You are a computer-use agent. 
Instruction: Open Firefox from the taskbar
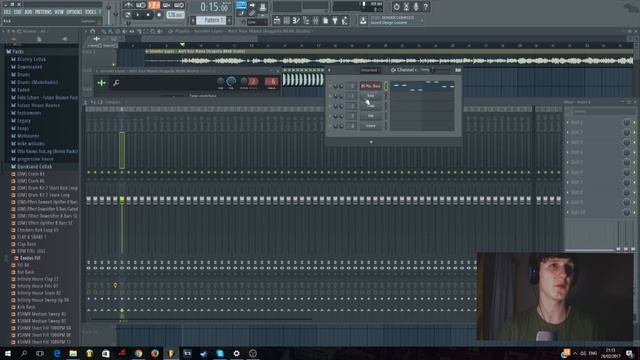(x=155, y=353)
